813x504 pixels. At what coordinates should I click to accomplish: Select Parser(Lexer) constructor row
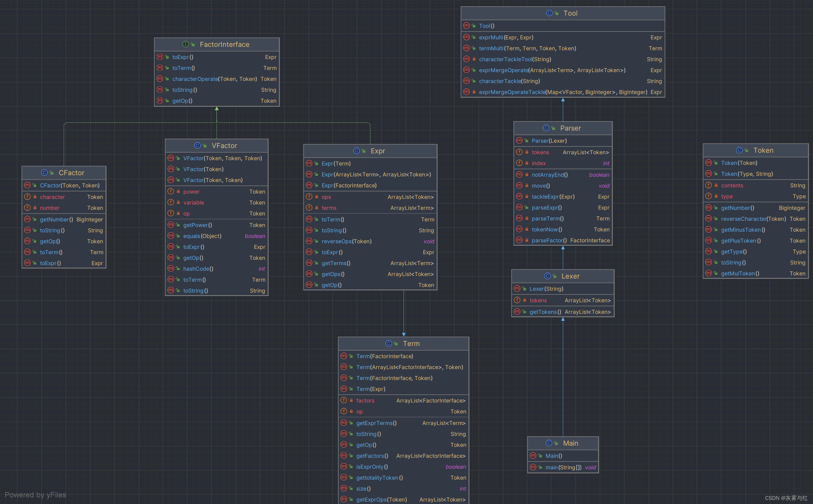(x=563, y=141)
